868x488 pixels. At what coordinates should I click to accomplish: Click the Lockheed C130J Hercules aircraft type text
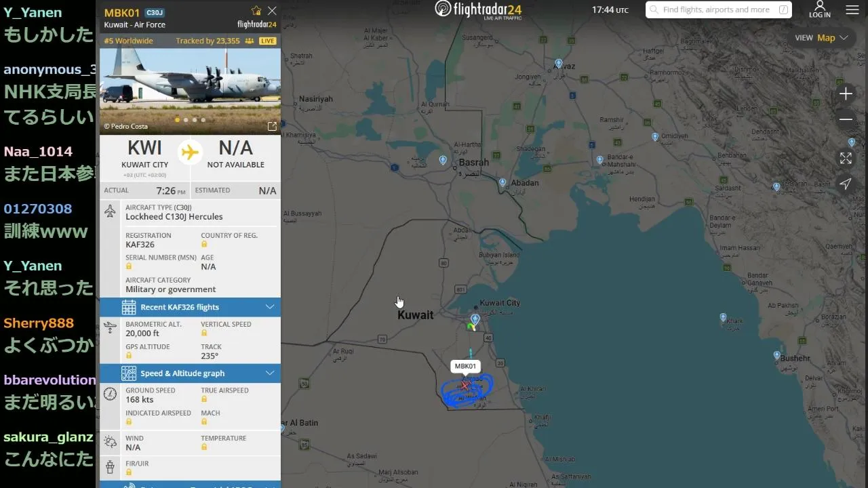click(x=174, y=217)
